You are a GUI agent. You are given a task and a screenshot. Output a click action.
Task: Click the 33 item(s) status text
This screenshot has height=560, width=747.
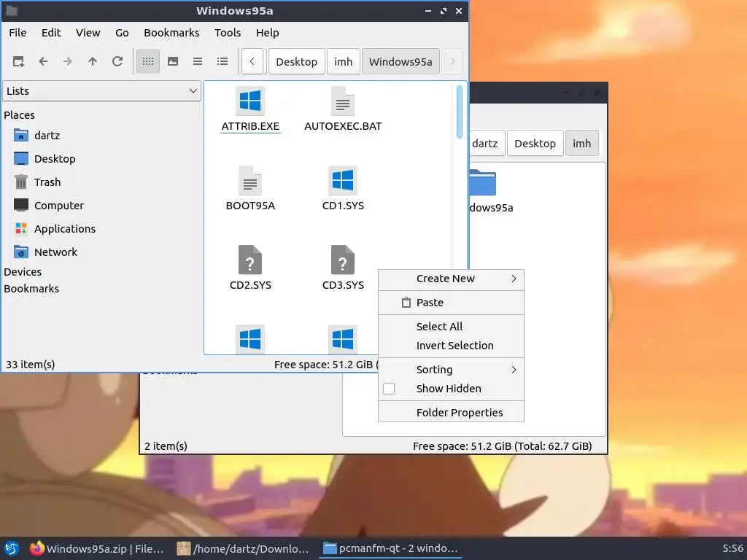(x=31, y=365)
